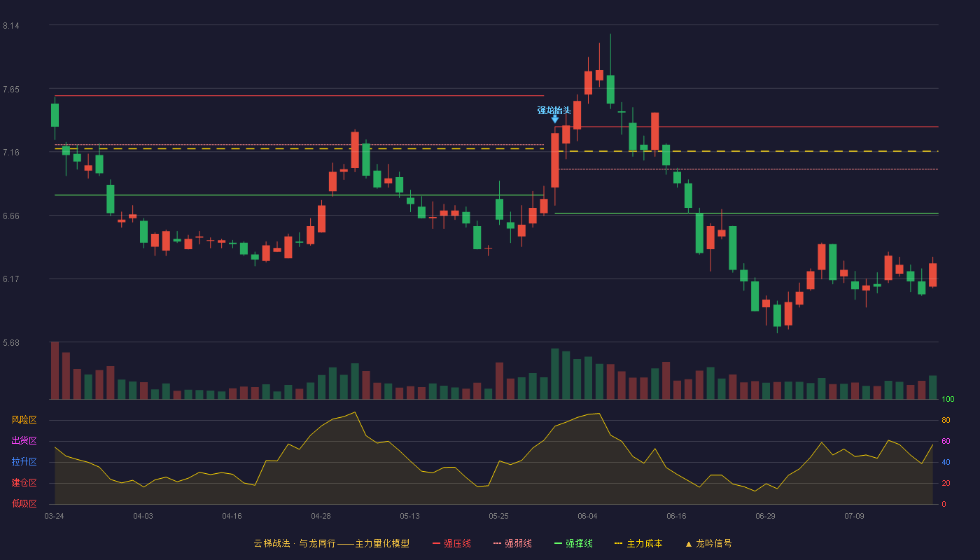Image resolution: width=980 pixels, height=560 pixels.
Task: Toggle the 龙吟信号 legend entry
Action: pyautogui.click(x=708, y=543)
